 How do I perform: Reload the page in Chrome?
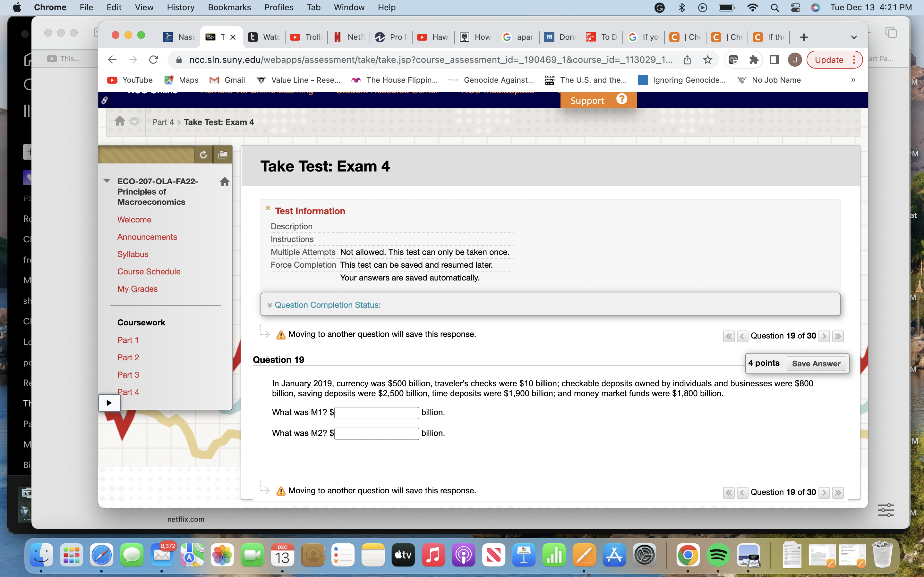pos(153,60)
